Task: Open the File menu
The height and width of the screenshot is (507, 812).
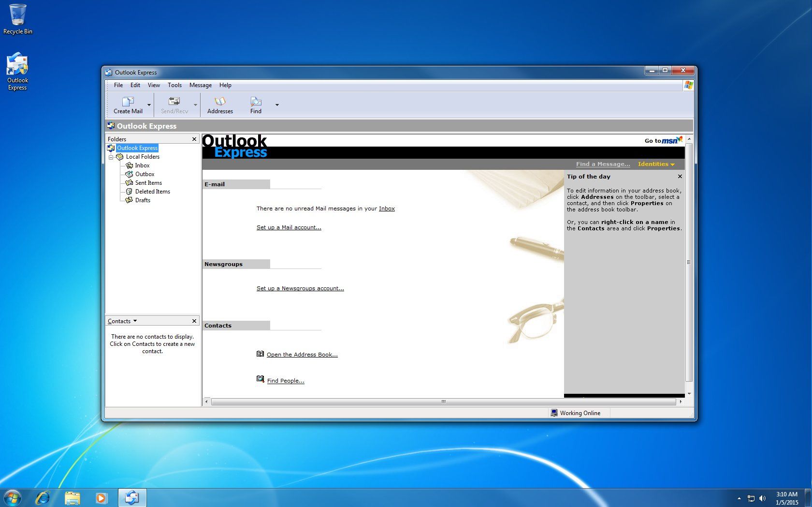Action: [x=118, y=85]
